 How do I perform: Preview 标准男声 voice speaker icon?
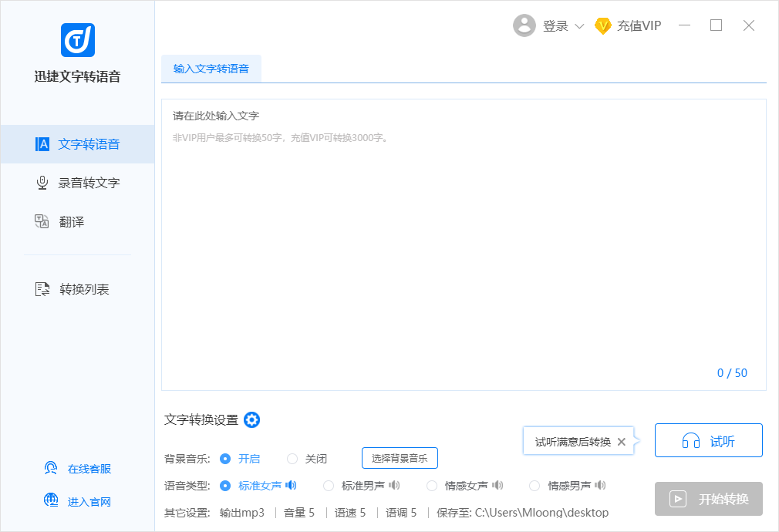[x=394, y=485]
